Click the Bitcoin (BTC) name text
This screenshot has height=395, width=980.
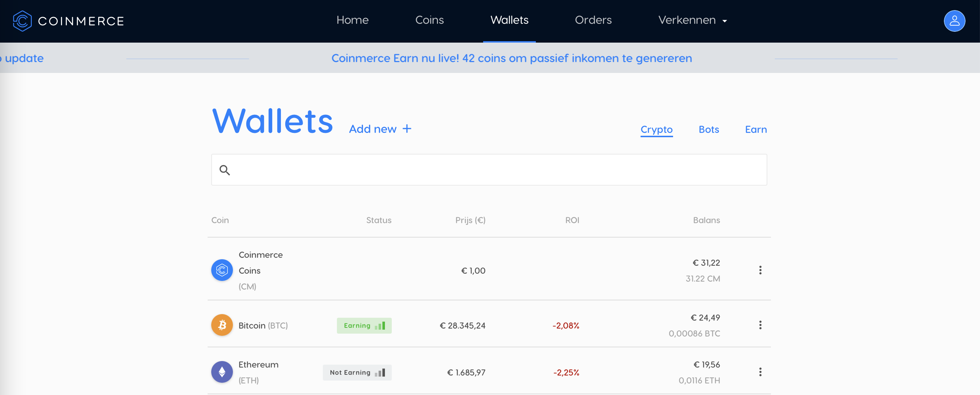point(263,326)
